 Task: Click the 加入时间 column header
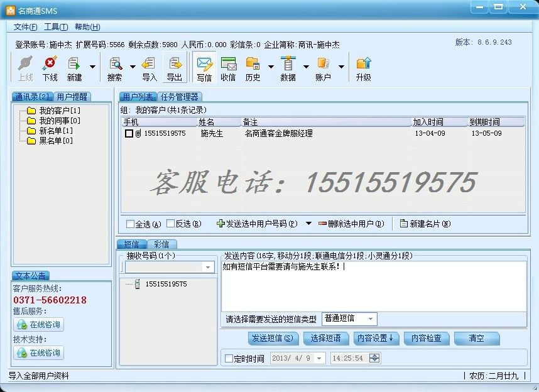pos(440,122)
